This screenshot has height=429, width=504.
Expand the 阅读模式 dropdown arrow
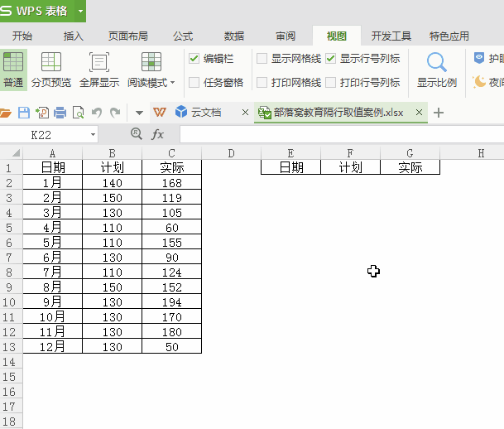click(x=173, y=83)
